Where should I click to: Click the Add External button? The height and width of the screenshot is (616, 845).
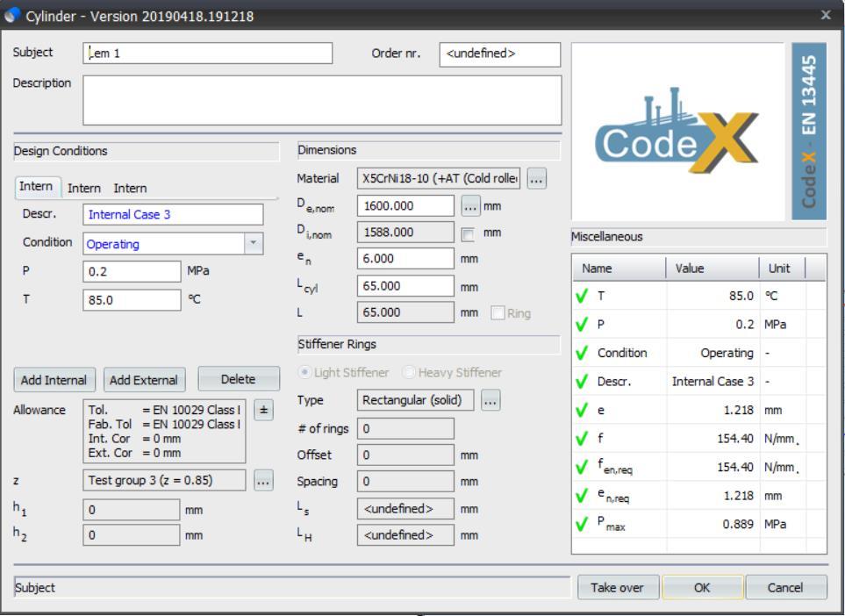pos(144,380)
